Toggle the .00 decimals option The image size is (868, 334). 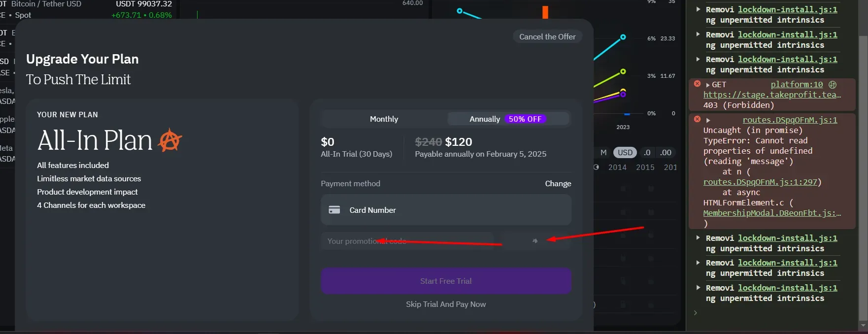(666, 153)
